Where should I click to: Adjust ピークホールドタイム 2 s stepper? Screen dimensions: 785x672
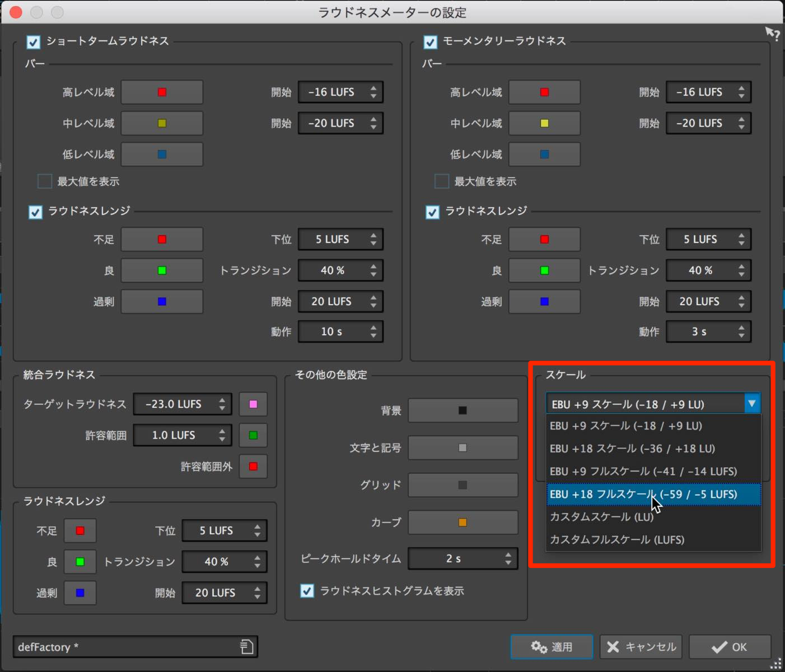click(508, 559)
